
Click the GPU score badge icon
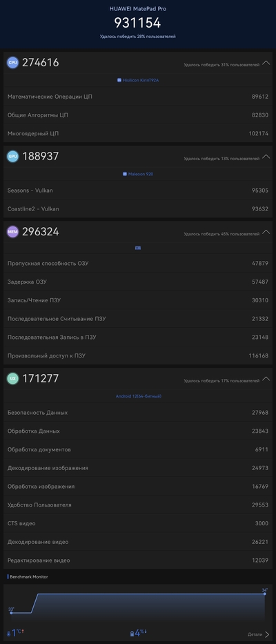click(12, 156)
